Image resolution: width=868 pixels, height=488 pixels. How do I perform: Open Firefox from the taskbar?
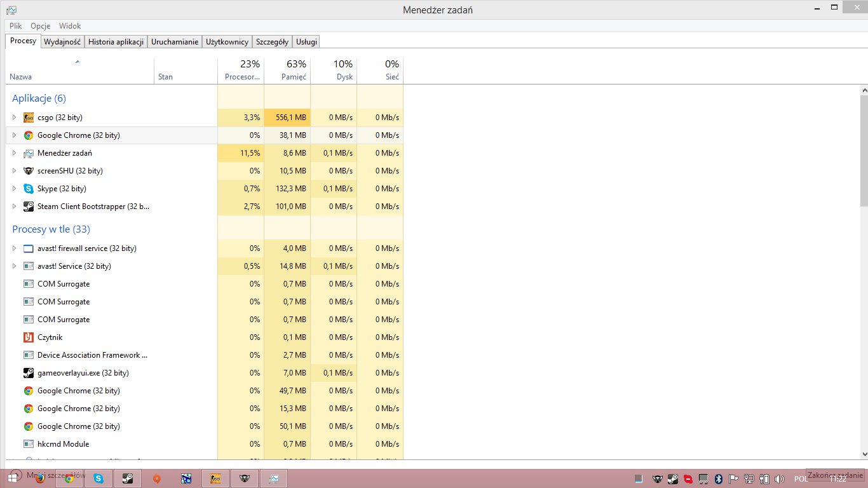(40, 478)
